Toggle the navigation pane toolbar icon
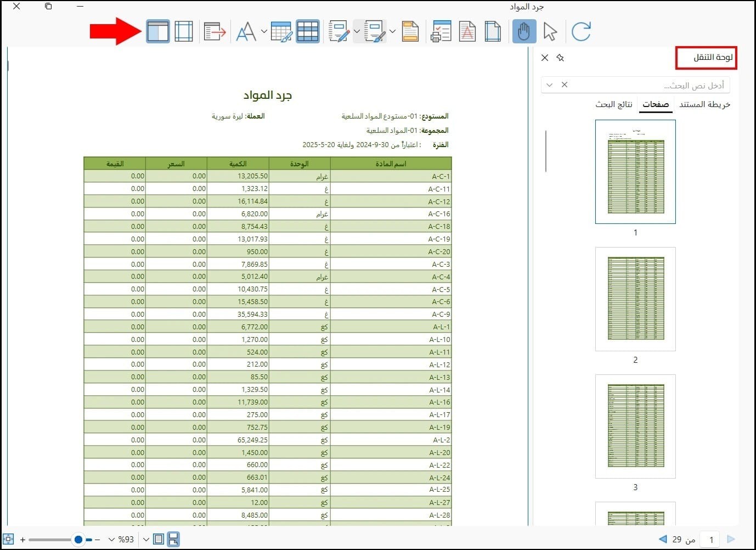This screenshot has height=550, width=756. [158, 31]
